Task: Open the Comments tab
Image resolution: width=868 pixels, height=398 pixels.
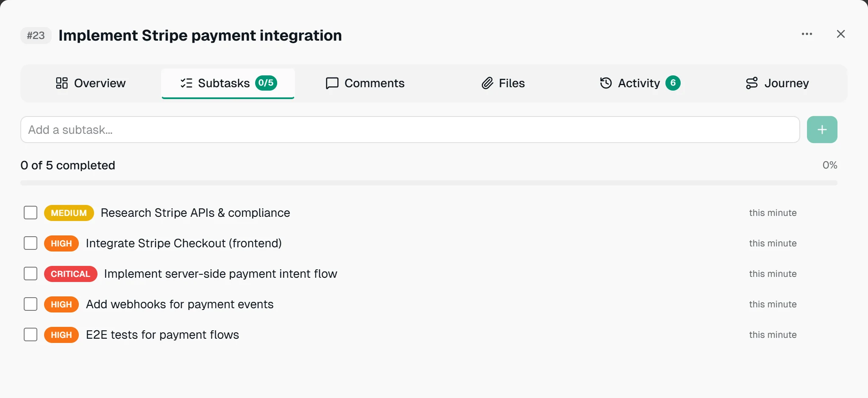Action: [365, 83]
